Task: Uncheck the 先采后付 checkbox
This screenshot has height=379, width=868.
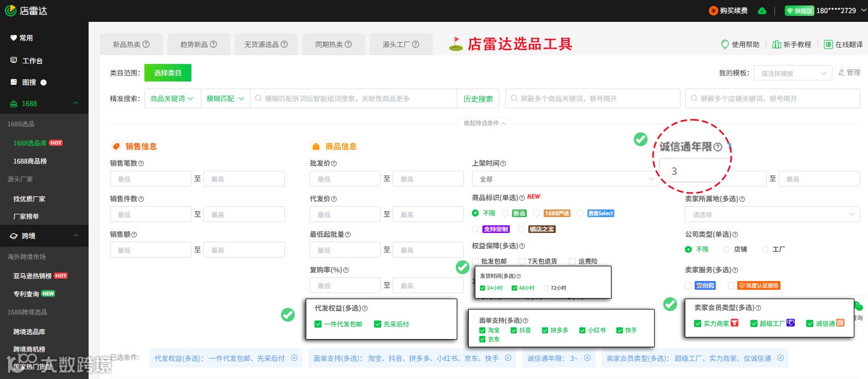Action: point(377,324)
